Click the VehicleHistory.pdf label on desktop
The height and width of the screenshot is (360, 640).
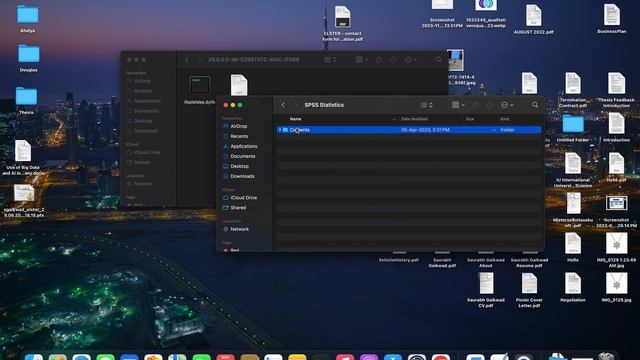pyautogui.click(x=398, y=260)
